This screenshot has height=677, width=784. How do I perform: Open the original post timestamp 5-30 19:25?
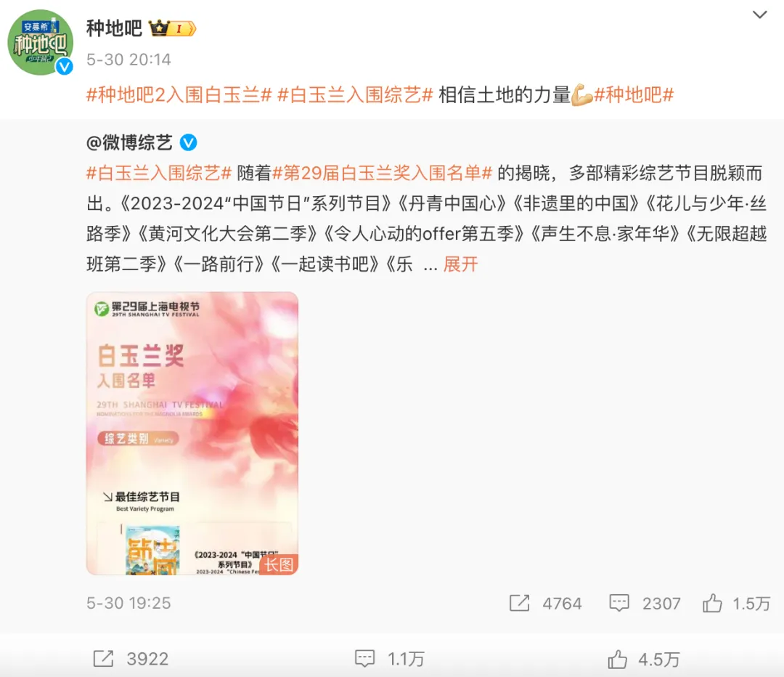point(128,603)
